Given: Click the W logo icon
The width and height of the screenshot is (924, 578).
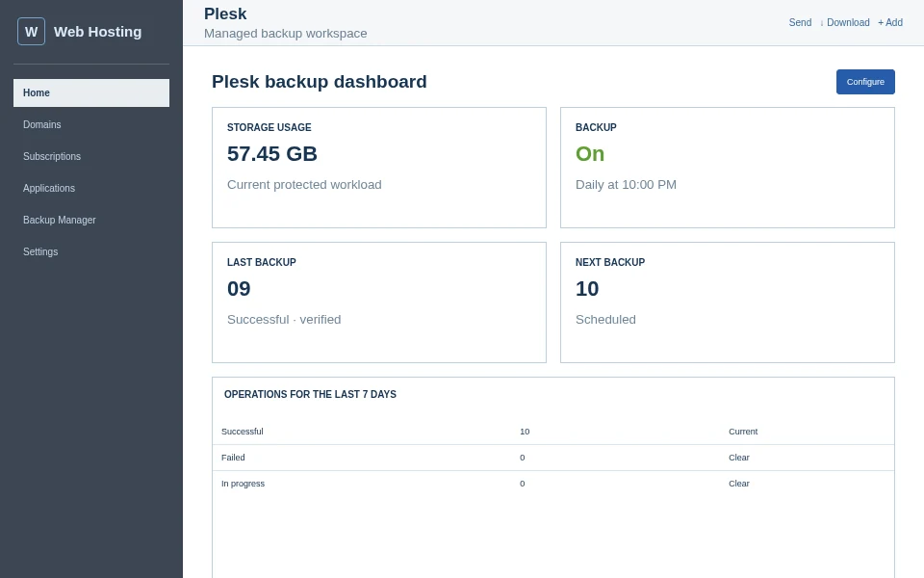Looking at the screenshot, I should tap(31, 31).
